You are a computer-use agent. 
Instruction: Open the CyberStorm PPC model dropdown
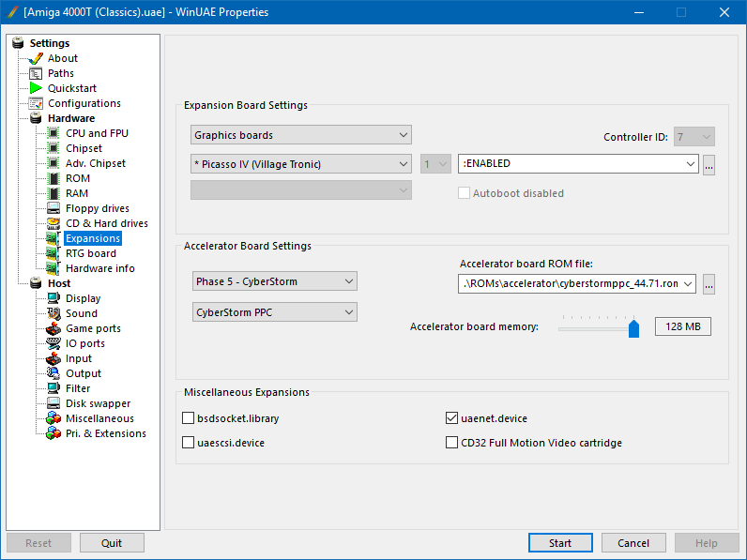(274, 311)
